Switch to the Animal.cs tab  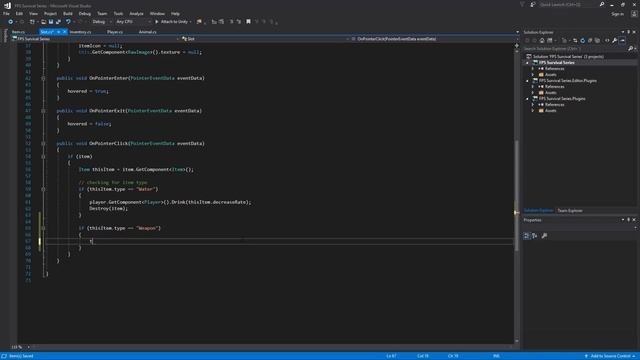tap(147, 32)
